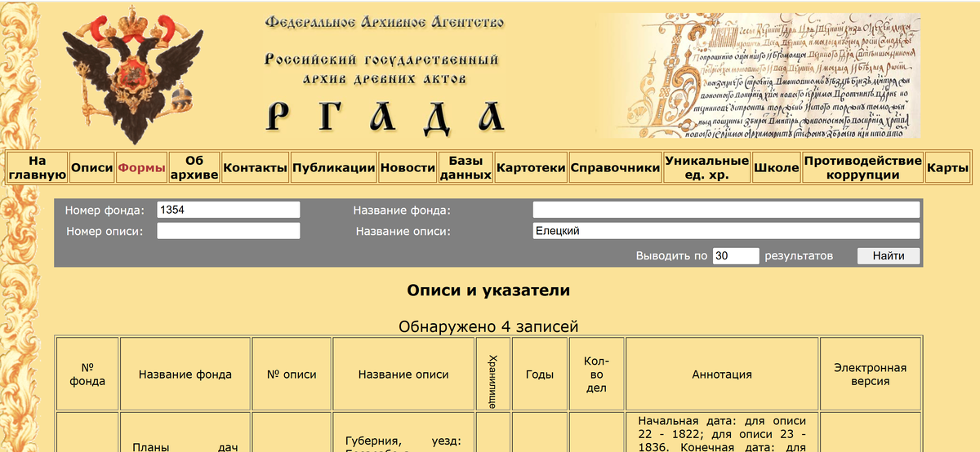Click the double-headed eagle emblem
Screen dimensions: 980x452
[x=131, y=73]
